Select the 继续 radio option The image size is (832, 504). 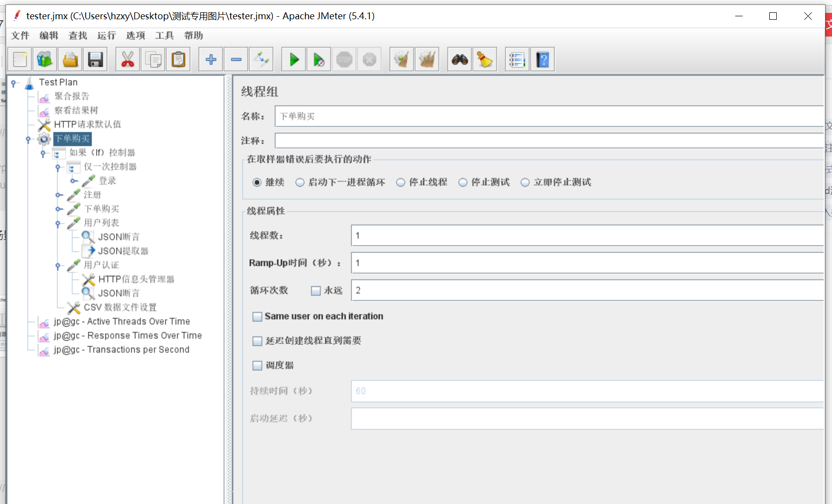click(x=257, y=183)
